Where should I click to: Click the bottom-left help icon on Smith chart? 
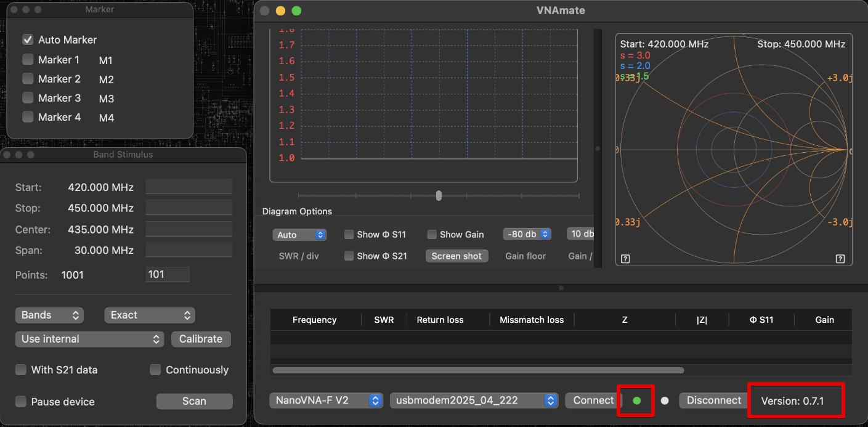tap(625, 259)
